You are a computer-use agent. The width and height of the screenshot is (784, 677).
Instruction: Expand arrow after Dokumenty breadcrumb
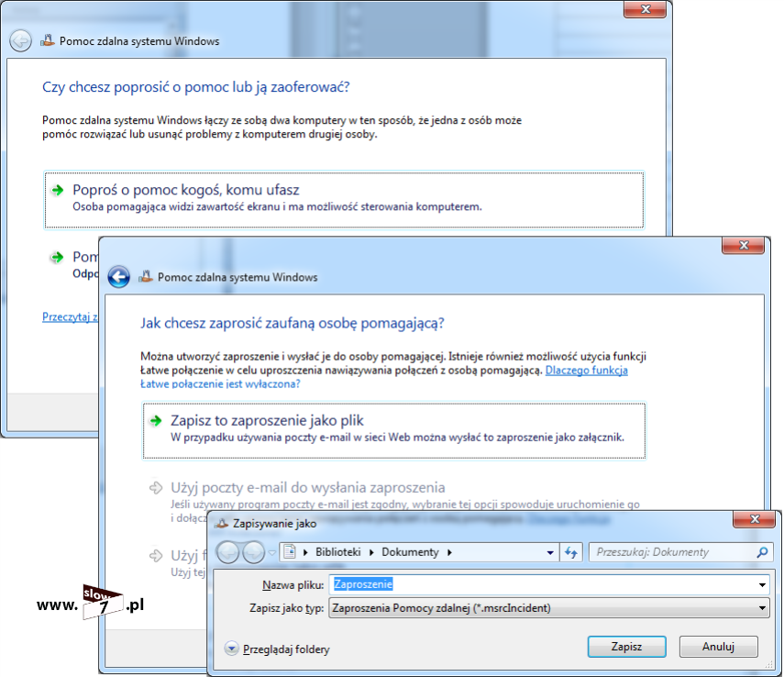449,552
